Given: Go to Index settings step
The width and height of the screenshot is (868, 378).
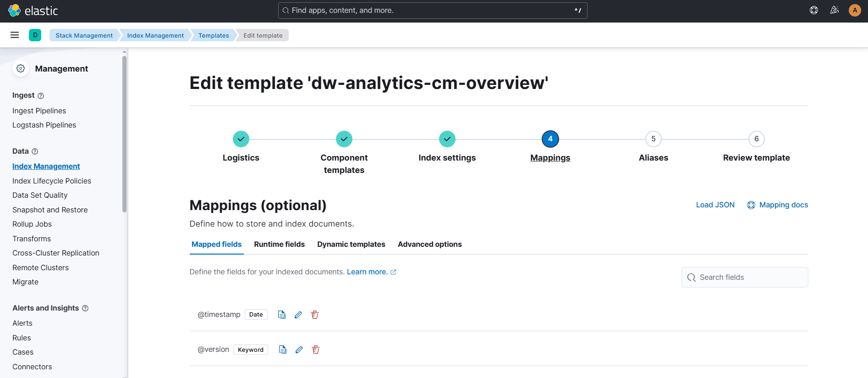Looking at the screenshot, I should click(447, 147).
